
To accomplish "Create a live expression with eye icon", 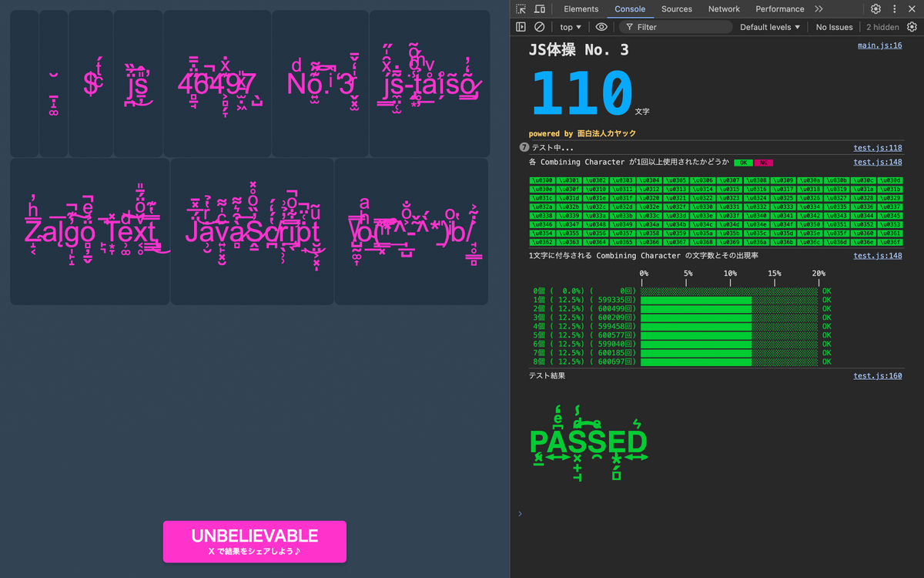I will 601,27.
